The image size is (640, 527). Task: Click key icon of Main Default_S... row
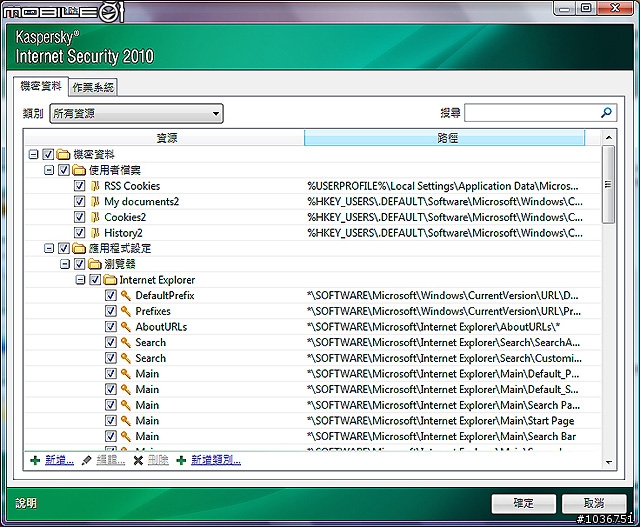click(126, 389)
